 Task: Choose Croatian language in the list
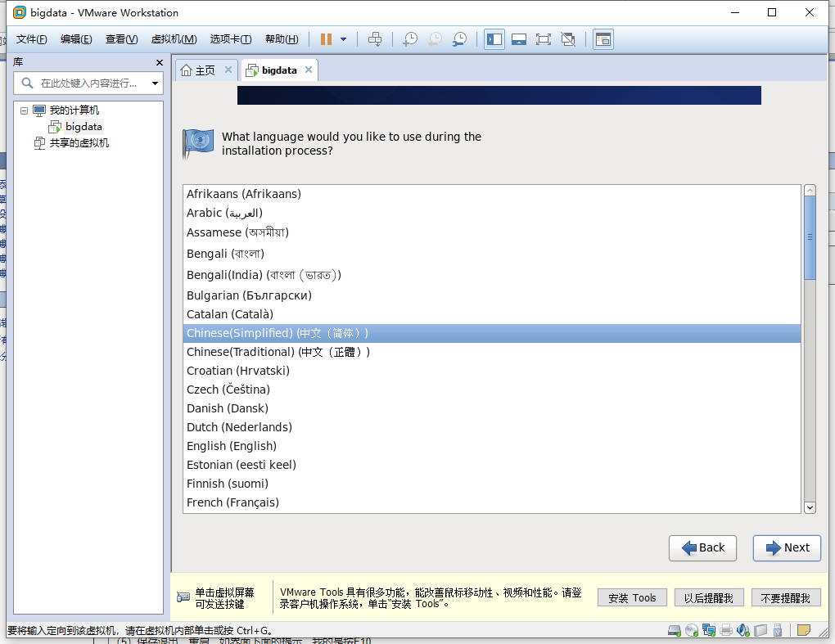(491, 371)
